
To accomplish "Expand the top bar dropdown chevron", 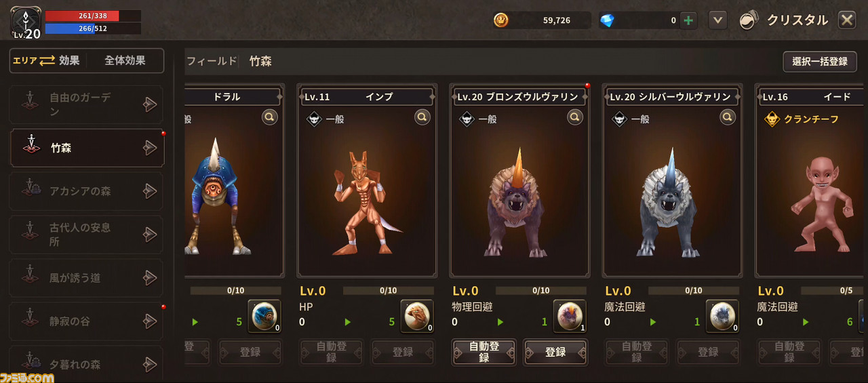I will 718,20.
